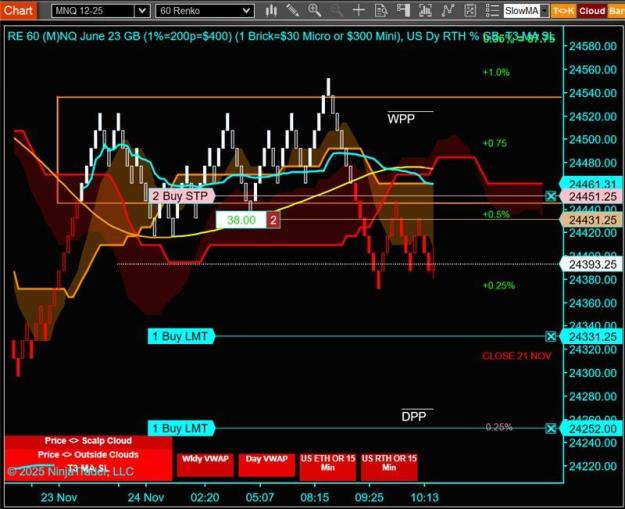Click the 24331.25 cyan price marker

click(592, 337)
